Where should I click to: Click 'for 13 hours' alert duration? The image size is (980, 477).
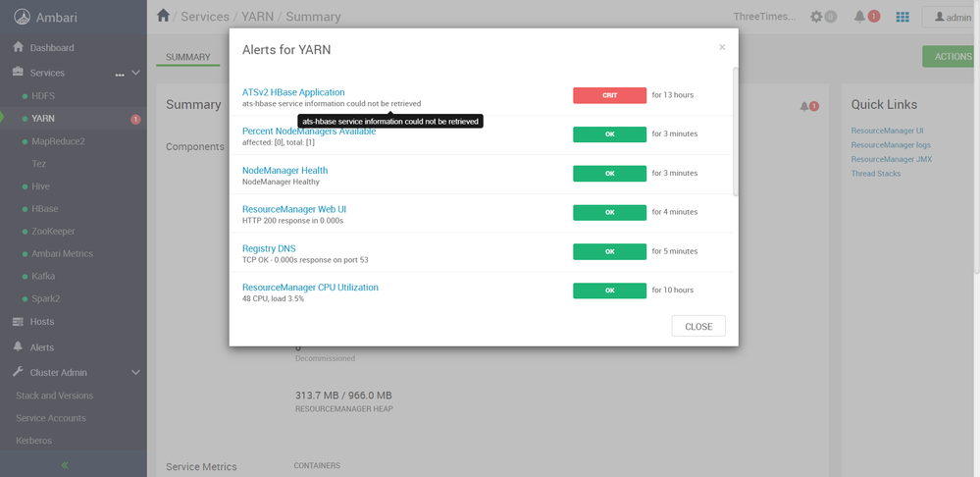click(673, 95)
